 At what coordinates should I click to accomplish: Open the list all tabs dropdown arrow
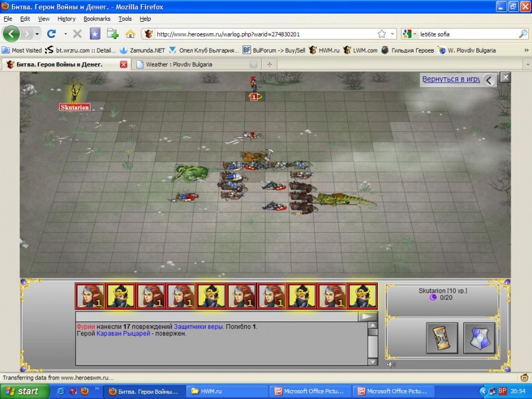coord(528,64)
